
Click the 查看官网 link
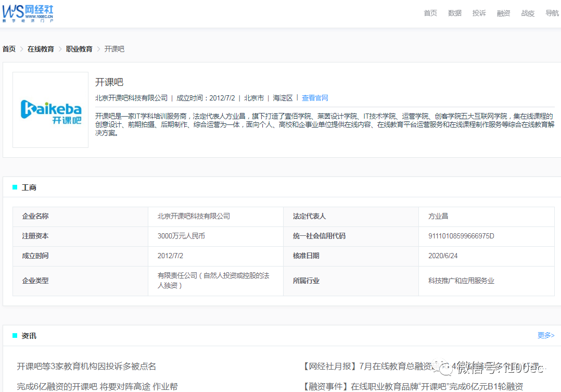coord(315,98)
